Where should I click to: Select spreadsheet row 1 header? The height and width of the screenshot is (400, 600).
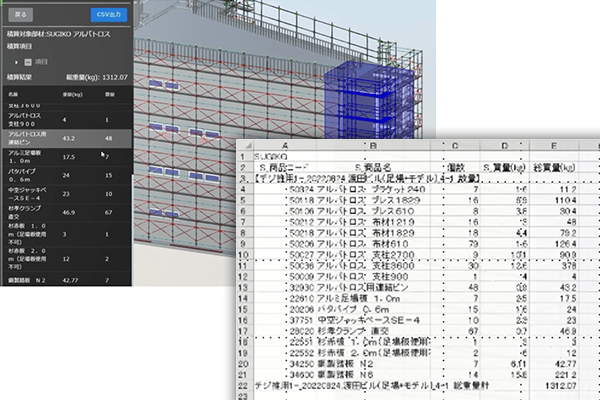click(x=243, y=157)
